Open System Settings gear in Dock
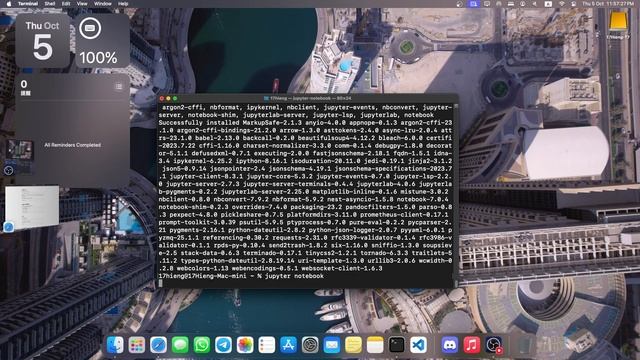This screenshot has height=360, width=640. 310,345
